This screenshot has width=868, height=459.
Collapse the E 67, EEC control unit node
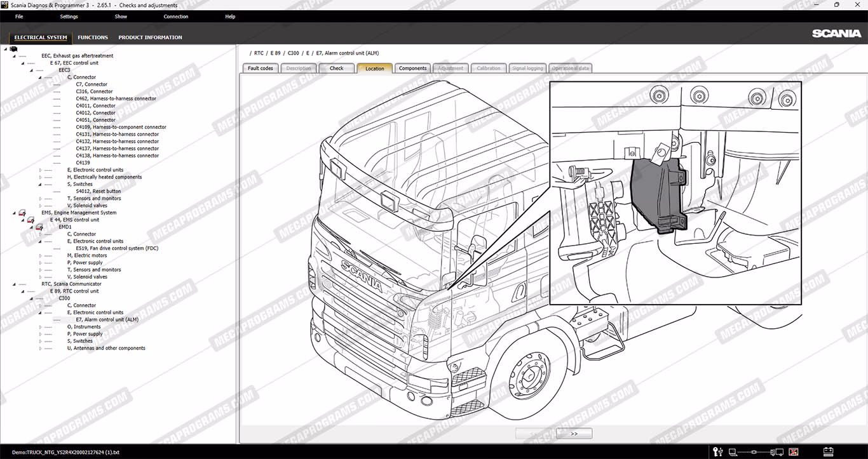coord(23,63)
